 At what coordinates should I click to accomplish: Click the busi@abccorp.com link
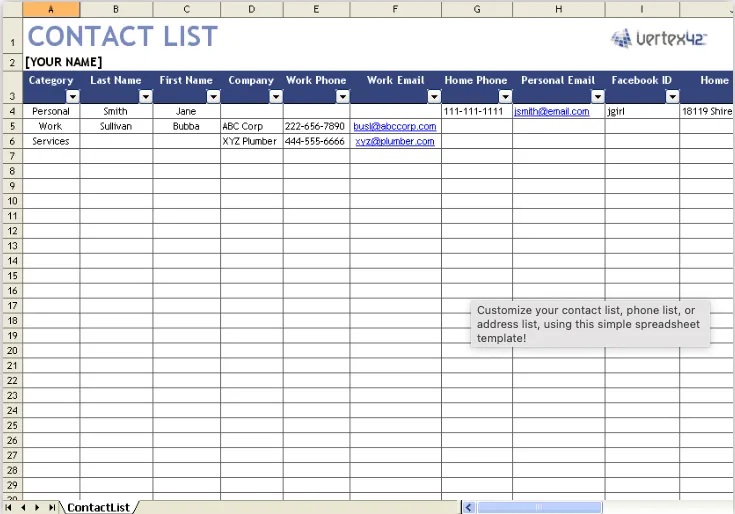[x=395, y=127]
